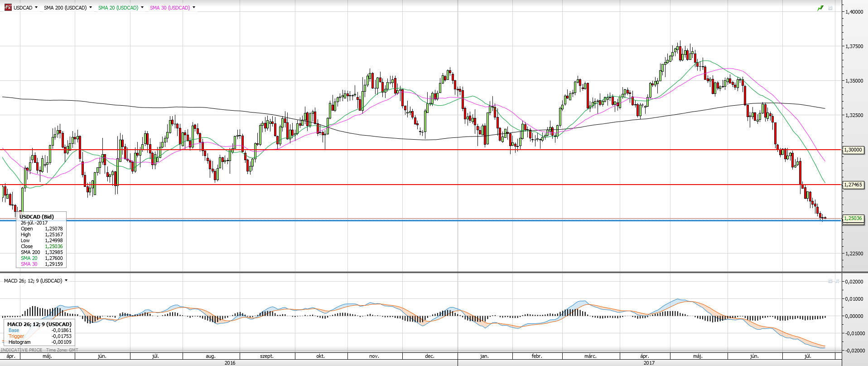868x366 pixels.
Task: Click the SMA 20 1,27600 value
Action: 54,258
